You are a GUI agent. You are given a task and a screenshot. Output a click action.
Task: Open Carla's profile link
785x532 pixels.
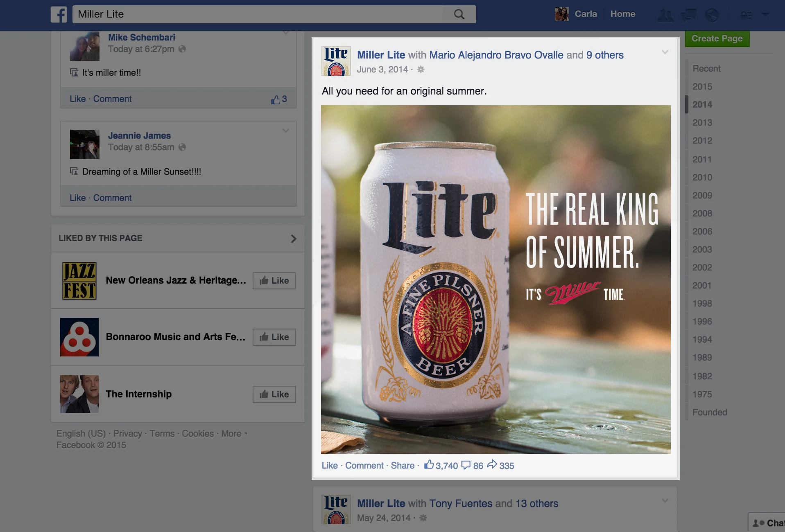[x=586, y=14]
